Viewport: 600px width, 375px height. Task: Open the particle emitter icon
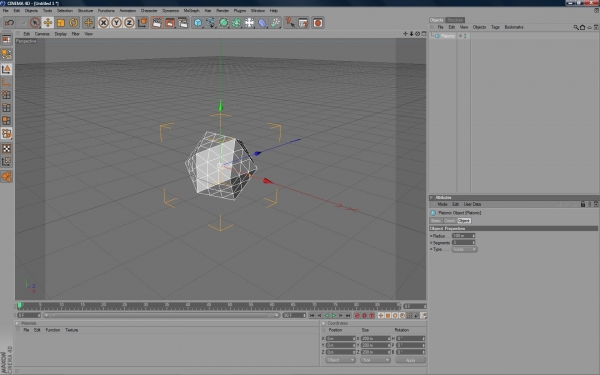point(276,23)
